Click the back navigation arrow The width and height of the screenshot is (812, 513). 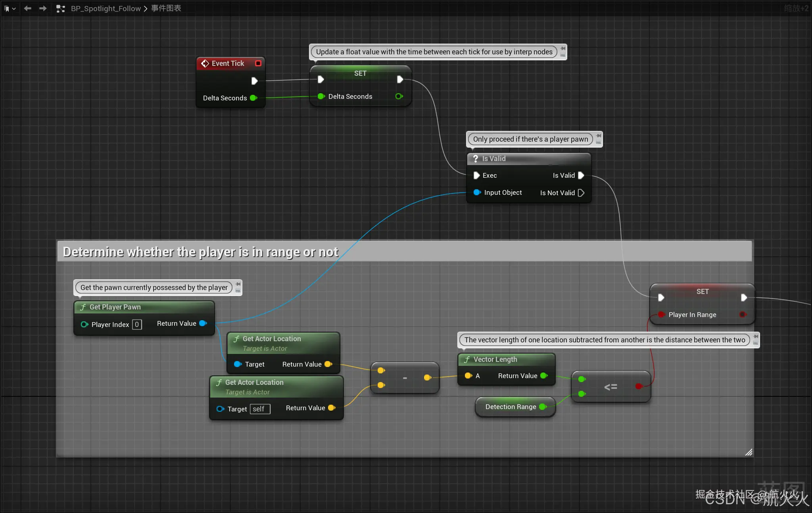27,8
